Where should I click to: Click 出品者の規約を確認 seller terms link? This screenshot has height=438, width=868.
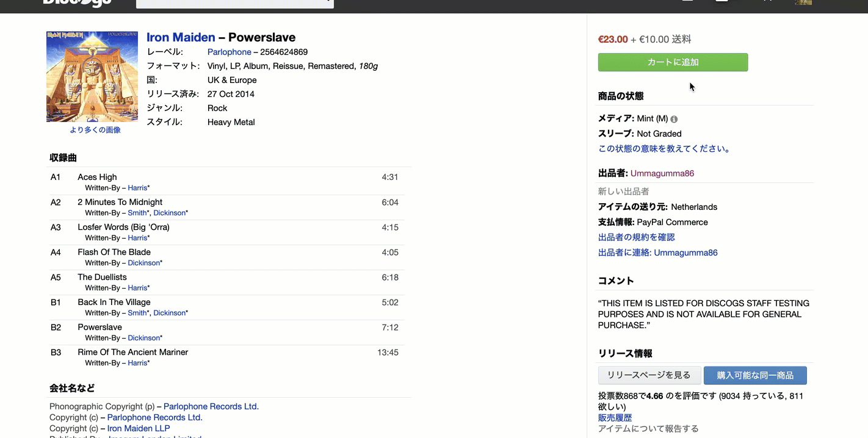[637, 237]
